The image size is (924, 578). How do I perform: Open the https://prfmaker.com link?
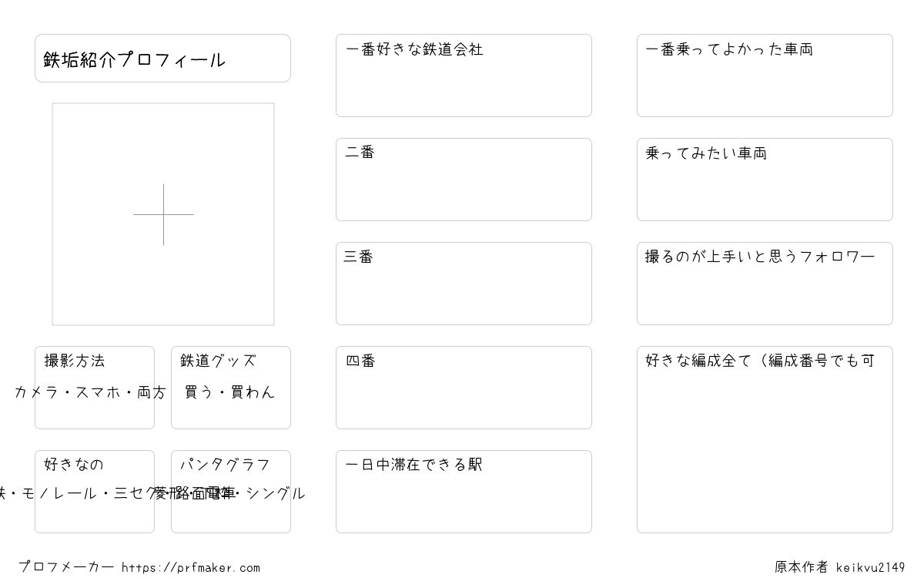coord(191,568)
